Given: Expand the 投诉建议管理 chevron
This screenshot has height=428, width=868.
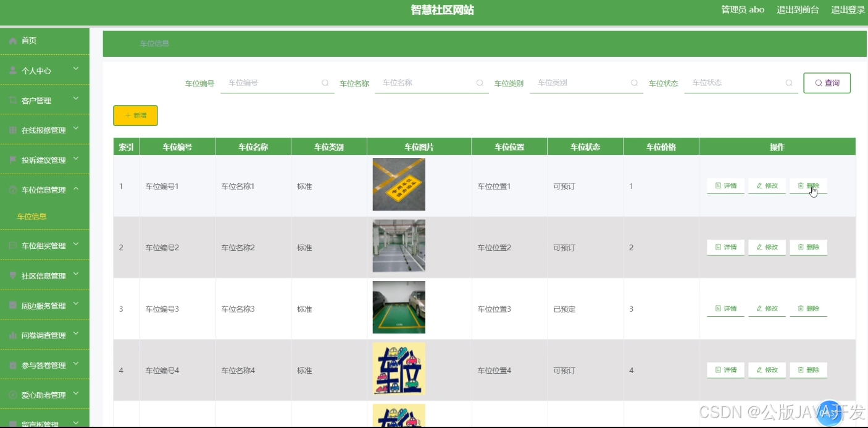Looking at the screenshot, I should tap(76, 158).
